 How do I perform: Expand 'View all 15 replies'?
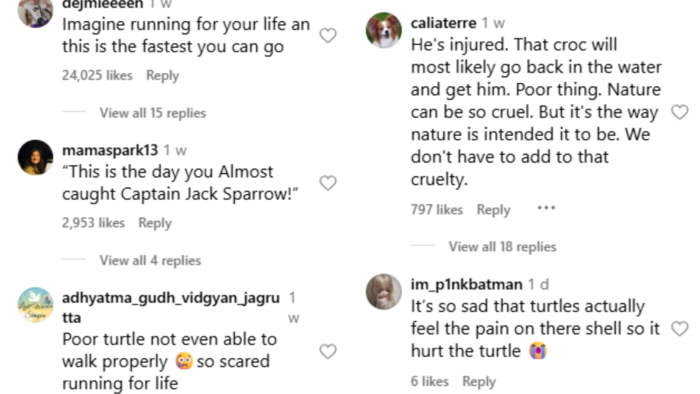coord(153,113)
